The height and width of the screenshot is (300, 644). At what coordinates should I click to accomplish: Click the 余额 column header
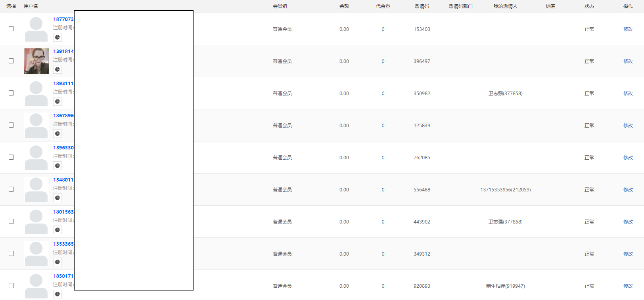coord(344,6)
